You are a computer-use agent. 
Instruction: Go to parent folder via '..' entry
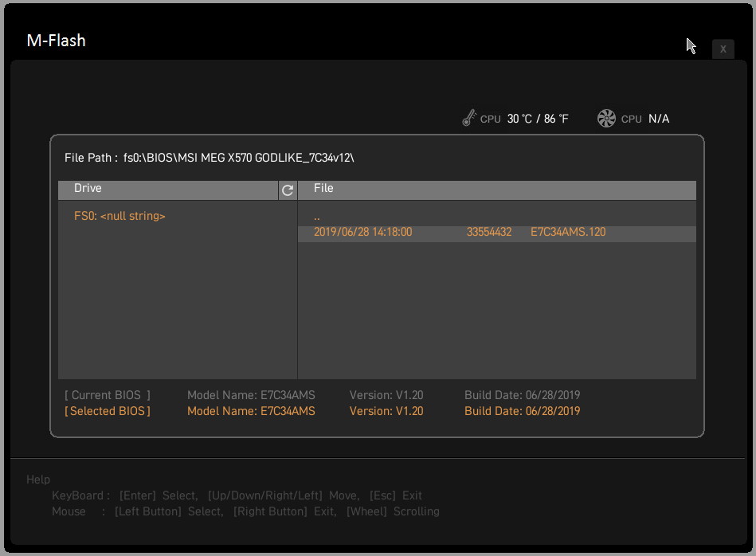pyautogui.click(x=317, y=217)
